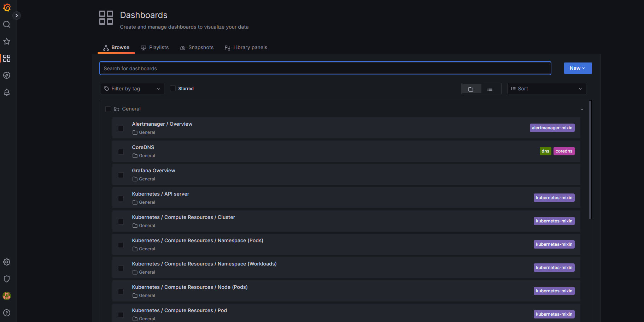The width and height of the screenshot is (644, 322).
Task: Open Kubernetes / Compute Resources / Pod
Action: [x=180, y=310]
